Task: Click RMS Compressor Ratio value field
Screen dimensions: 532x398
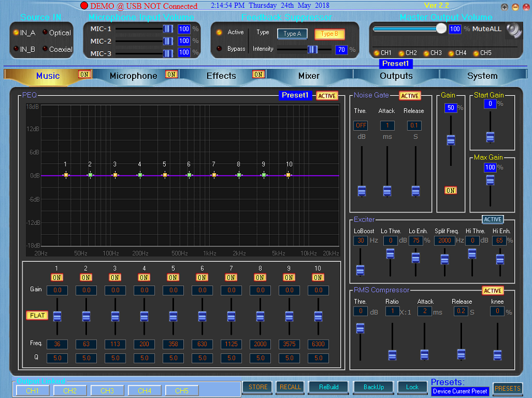Action: coord(393,311)
